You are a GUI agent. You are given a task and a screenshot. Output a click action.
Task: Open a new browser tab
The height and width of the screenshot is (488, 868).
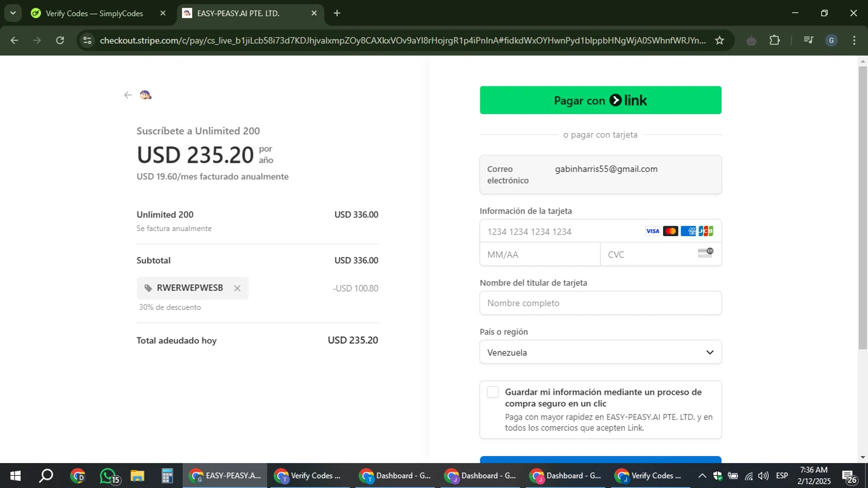[337, 13]
